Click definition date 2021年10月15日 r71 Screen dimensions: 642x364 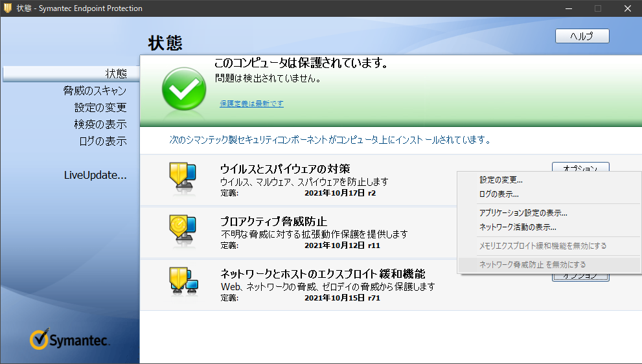[342, 298]
